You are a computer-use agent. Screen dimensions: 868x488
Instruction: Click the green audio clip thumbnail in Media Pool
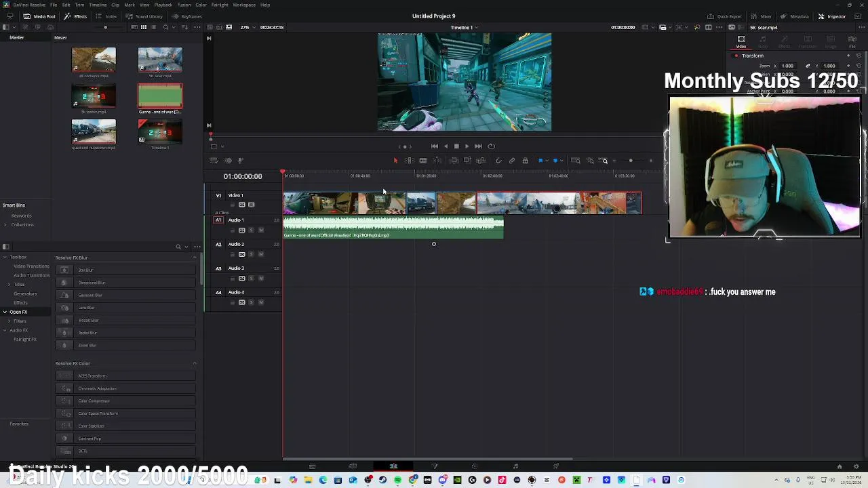pos(160,96)
